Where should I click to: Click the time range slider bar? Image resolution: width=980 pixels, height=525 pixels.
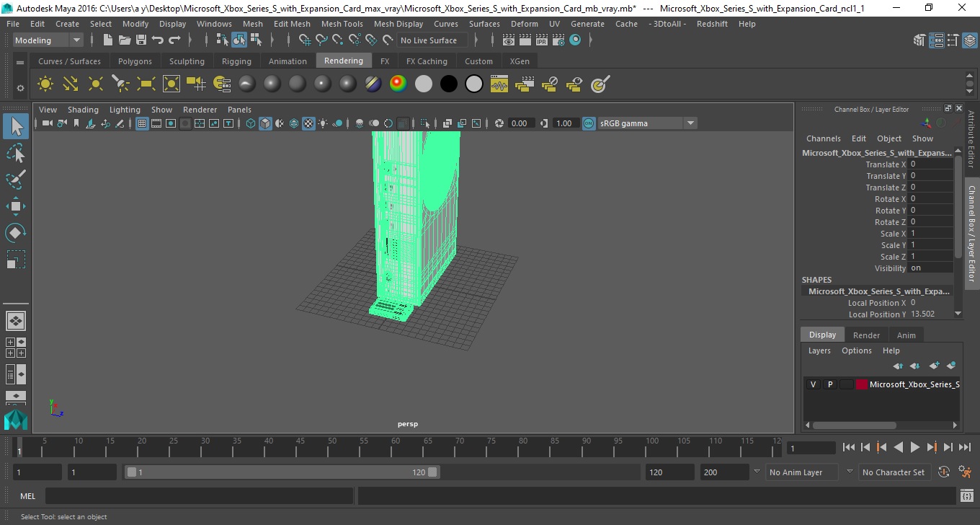(x=282, y=472)
